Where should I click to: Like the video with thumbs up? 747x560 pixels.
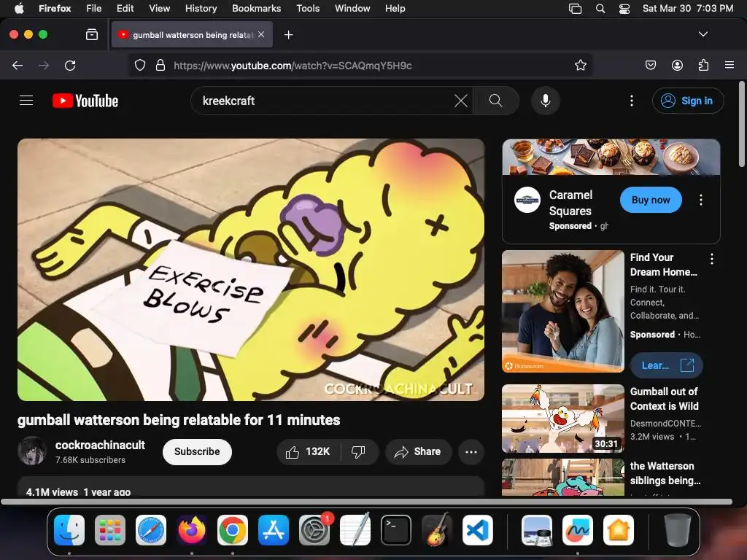click(309, 451)
